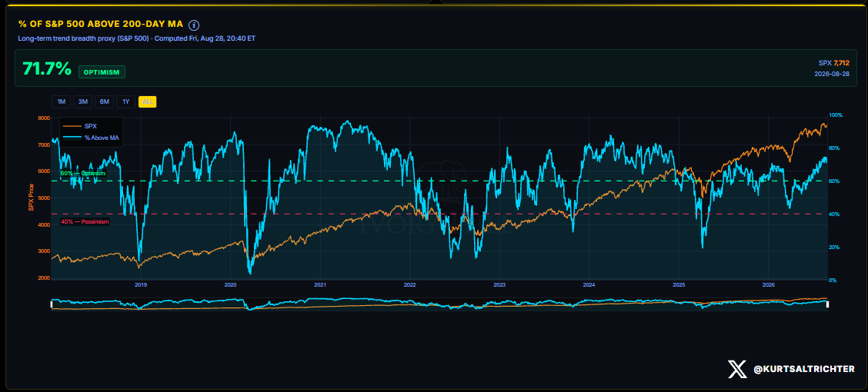
Task: Click the 2020 x-axis label
Action: (230, 285)
